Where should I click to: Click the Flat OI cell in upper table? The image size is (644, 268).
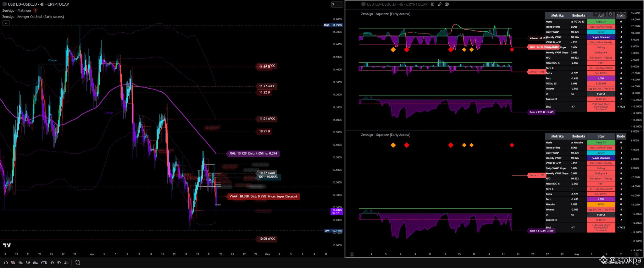(x=601, y=94)
